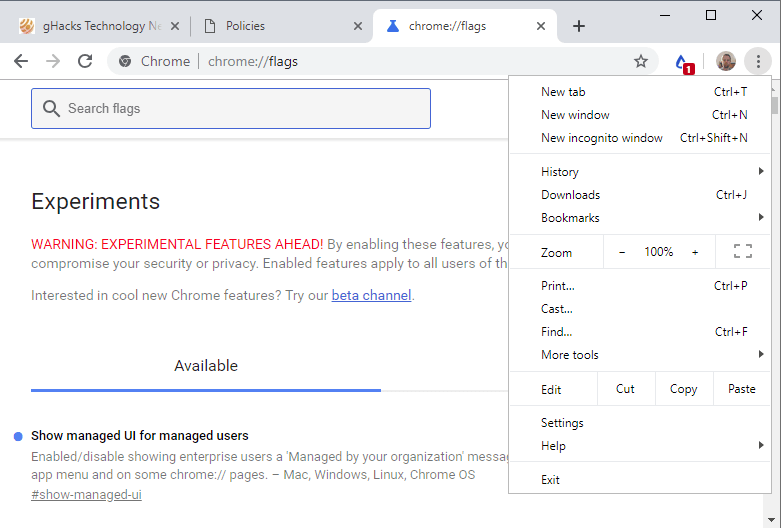Click the scrollbar down arrow
The width and height of the screenshot is (781, 528).
[771, 520]
